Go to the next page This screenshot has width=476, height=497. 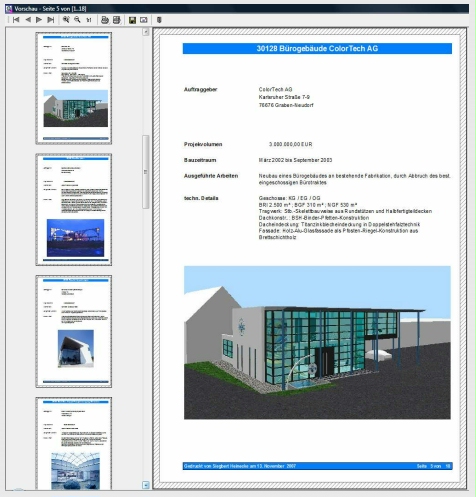[x=39, y=20]
